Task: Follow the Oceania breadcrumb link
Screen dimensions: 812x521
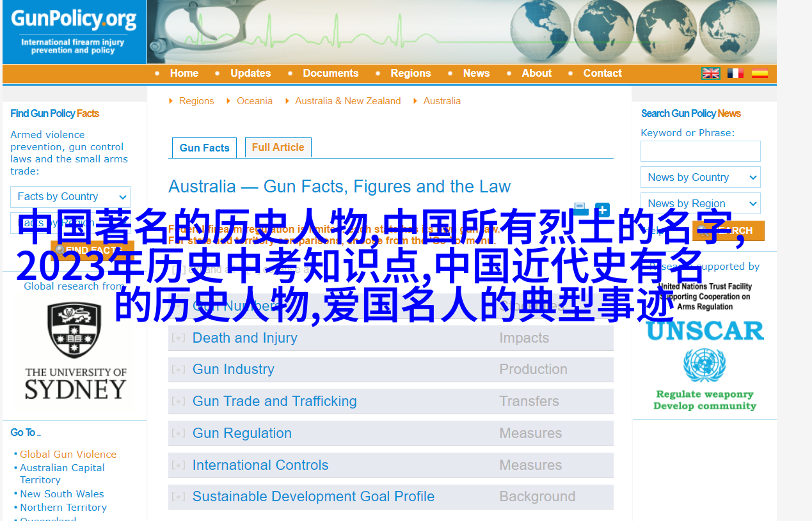Action: coord(255,101)
